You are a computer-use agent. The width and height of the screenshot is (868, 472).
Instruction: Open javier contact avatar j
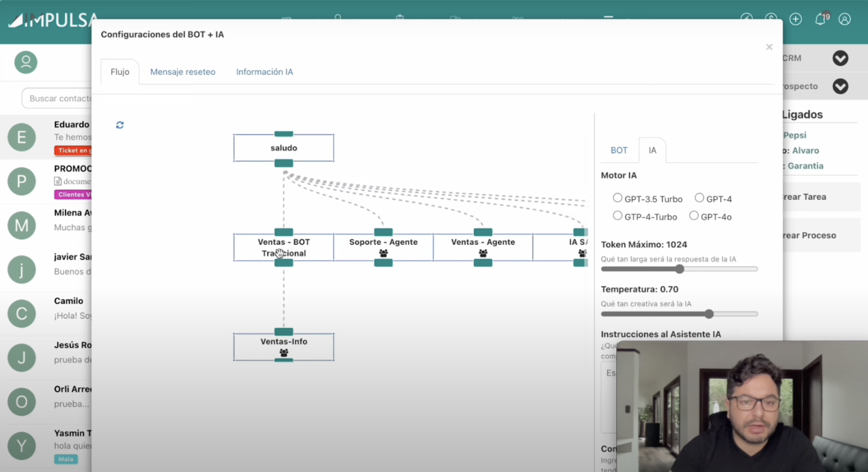[x=22, y=269]
